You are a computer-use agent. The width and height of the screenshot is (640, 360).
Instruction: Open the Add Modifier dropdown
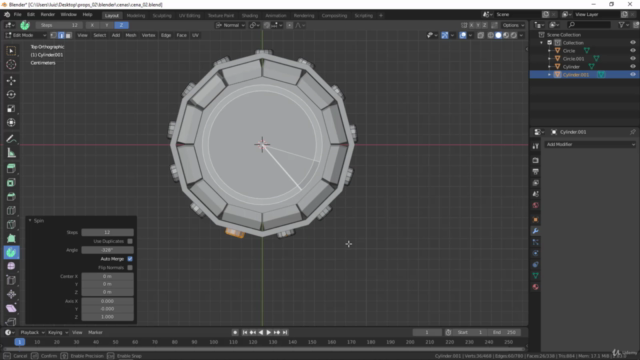pos(590,144)
